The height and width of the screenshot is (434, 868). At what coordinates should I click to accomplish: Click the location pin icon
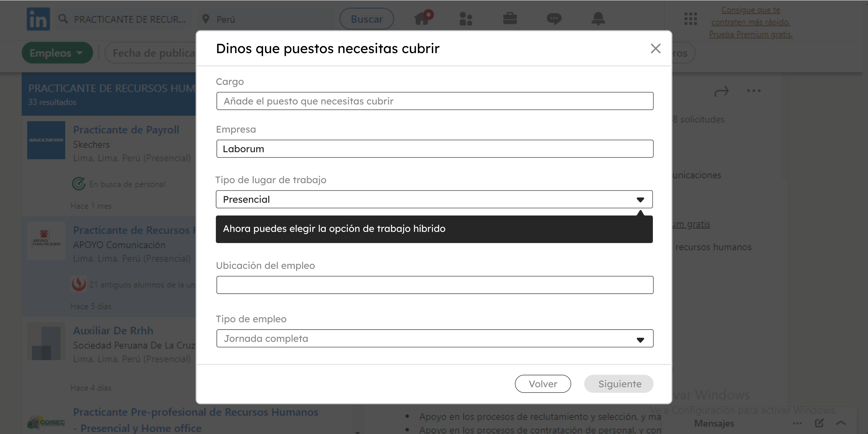click(x=205, y=19)
